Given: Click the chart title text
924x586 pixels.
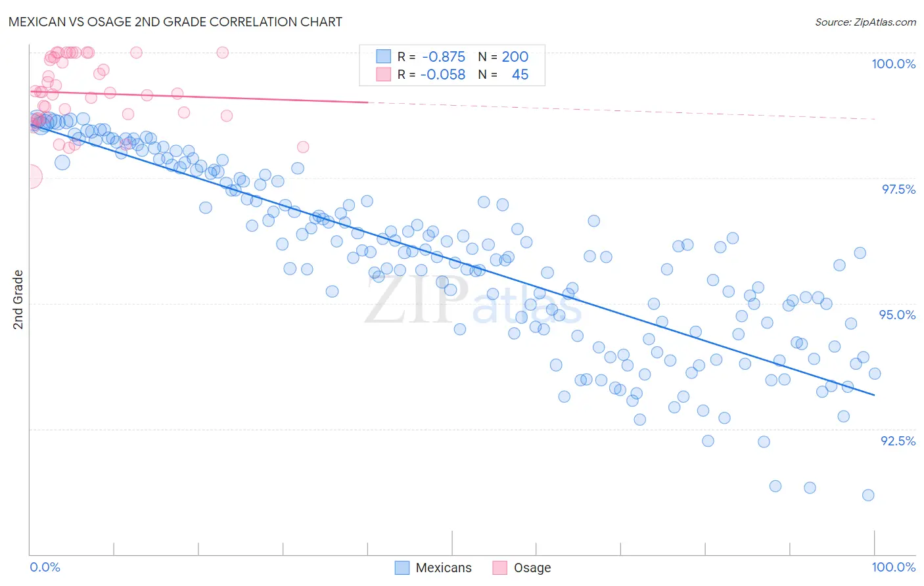Looking at the screenshot, I should click(175, 22).
